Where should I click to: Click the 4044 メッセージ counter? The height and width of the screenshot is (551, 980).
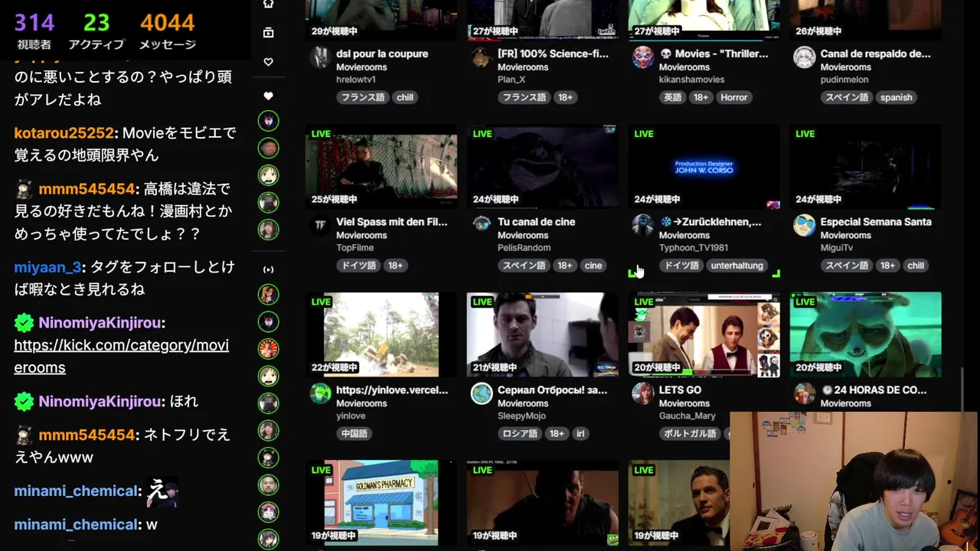tap(167, 31)
